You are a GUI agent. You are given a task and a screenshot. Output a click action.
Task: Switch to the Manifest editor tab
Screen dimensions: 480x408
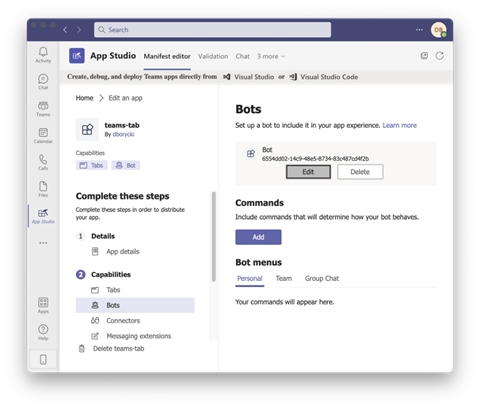coord(167,56)
